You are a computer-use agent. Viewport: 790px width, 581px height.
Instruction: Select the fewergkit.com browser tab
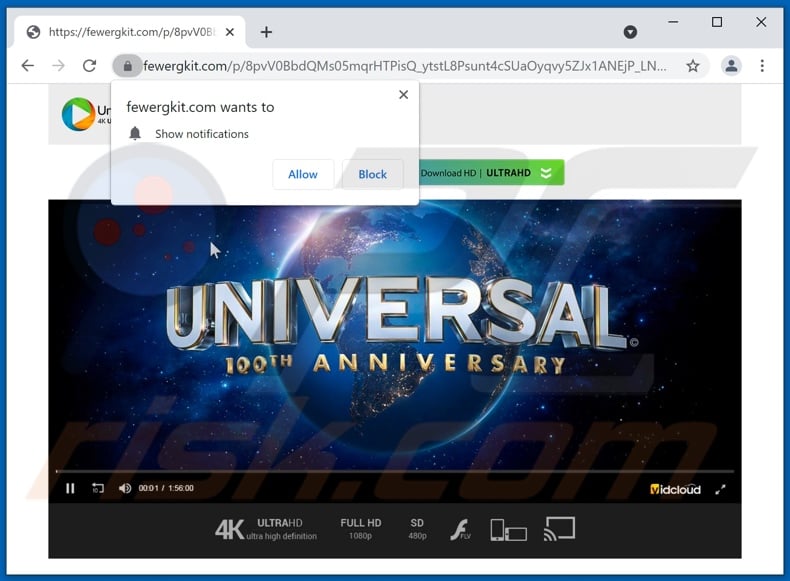click(x=130, y=32)
